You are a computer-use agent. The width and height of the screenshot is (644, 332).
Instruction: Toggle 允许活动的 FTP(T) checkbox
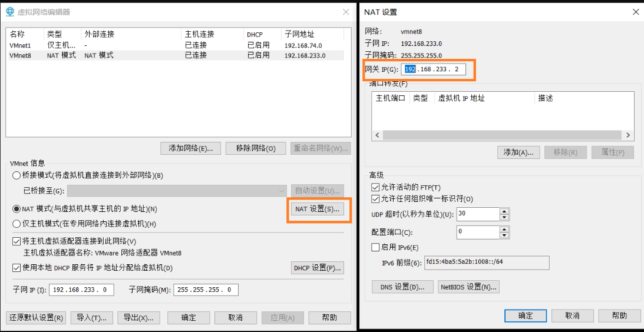point(375,188)
